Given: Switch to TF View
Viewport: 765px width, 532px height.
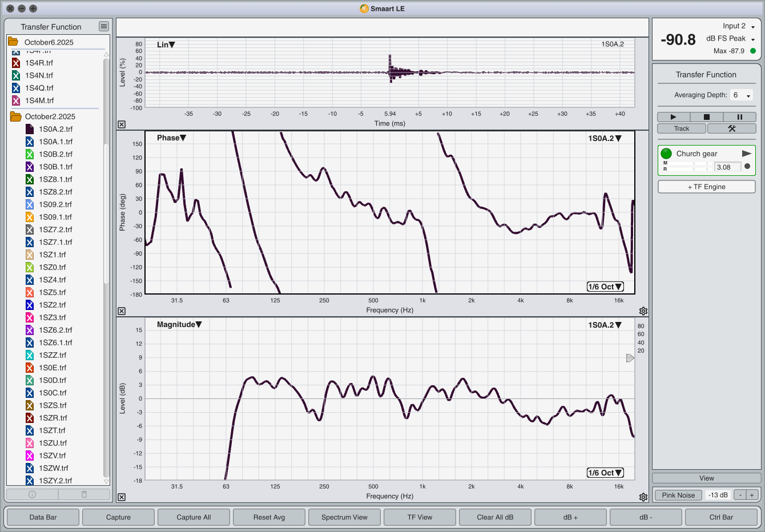Looking at the screenshot, I should 420,517.
